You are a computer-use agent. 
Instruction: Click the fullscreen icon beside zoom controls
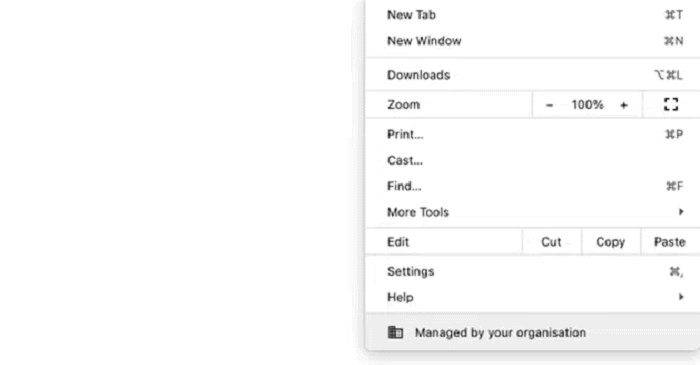(x=671, y=104)
